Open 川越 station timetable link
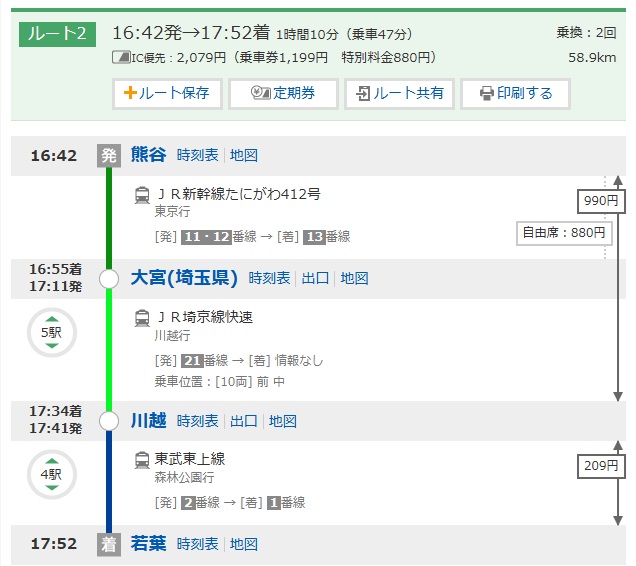636x566 pixels. point(197,421)
